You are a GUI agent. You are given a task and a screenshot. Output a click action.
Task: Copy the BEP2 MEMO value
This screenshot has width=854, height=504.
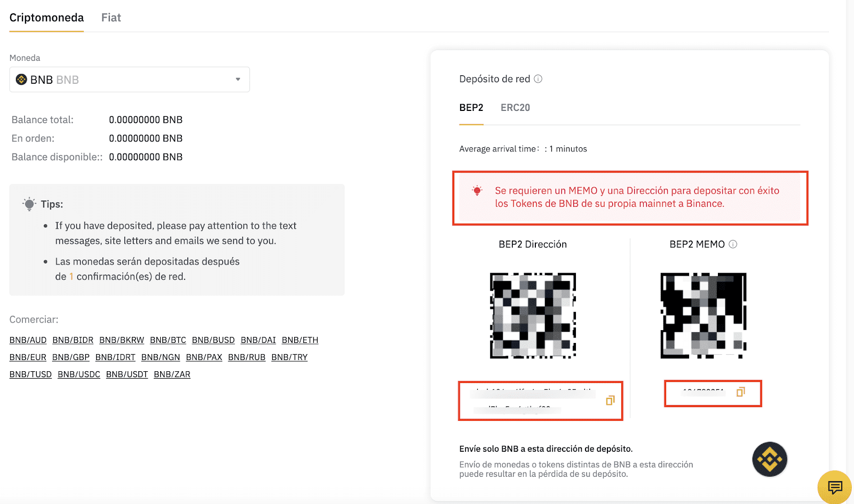click(740, 392)
